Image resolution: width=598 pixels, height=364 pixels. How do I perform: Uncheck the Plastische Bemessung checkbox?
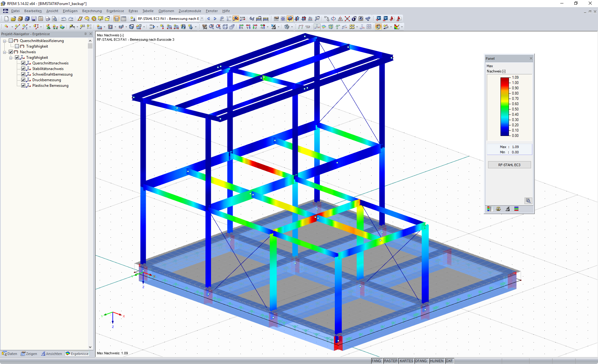(x=23, y=85)
